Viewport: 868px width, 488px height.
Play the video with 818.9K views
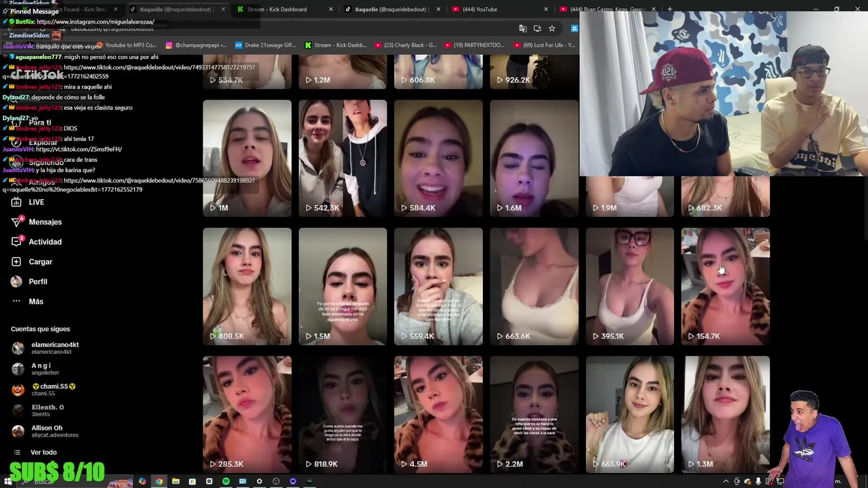pos(342,414)
